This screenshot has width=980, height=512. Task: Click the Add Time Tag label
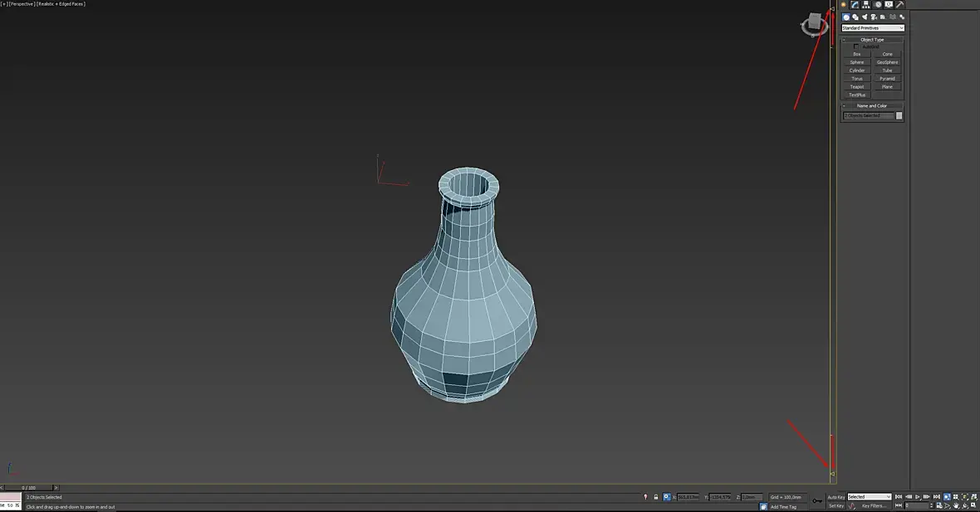pos(784,507)
